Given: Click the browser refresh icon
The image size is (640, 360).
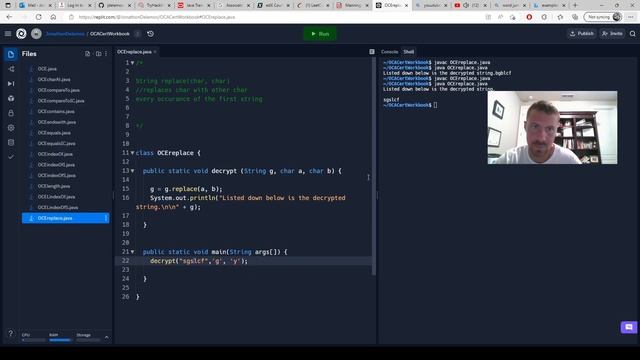Looking at the screenshot, I should click(38, 17).
